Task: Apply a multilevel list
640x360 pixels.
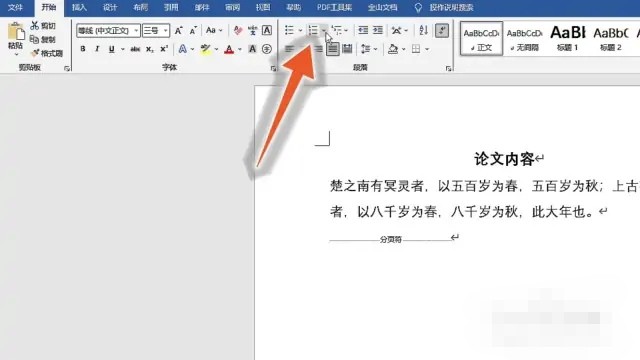Action: coord(337,30)
